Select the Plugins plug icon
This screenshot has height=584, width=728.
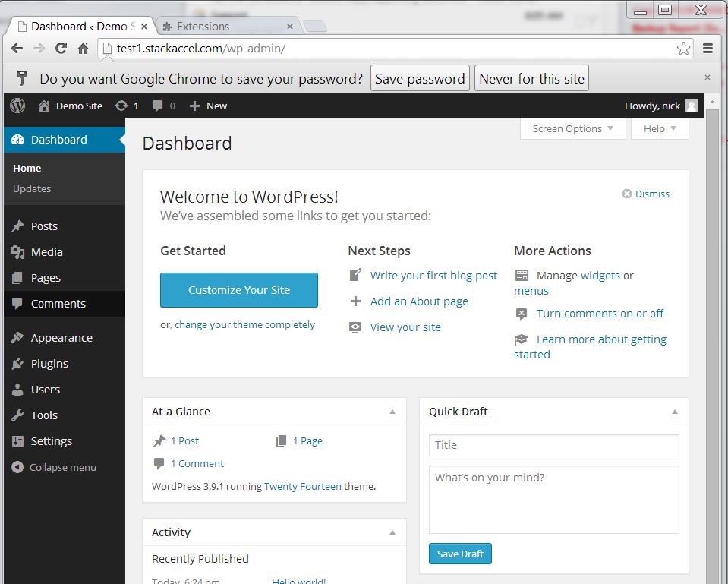coord(18,363)
